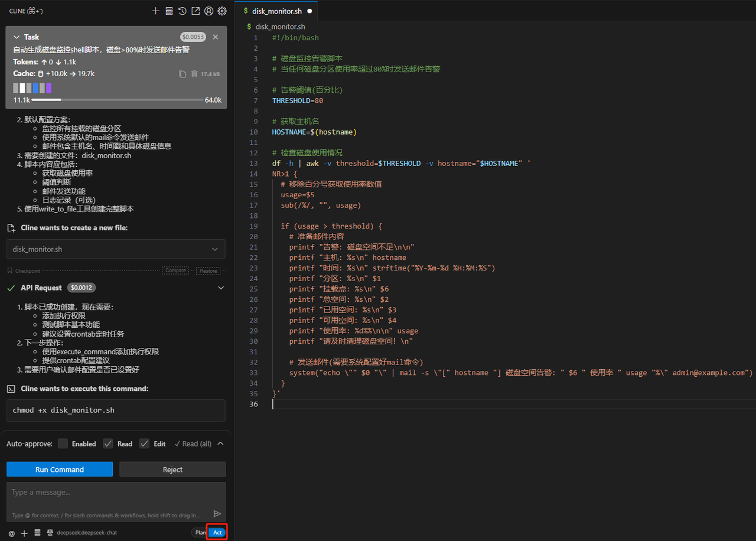Send the message with the paper plane icon
Image resolution: width=756 pixels, height=541 pixels.
coord(217,514)
